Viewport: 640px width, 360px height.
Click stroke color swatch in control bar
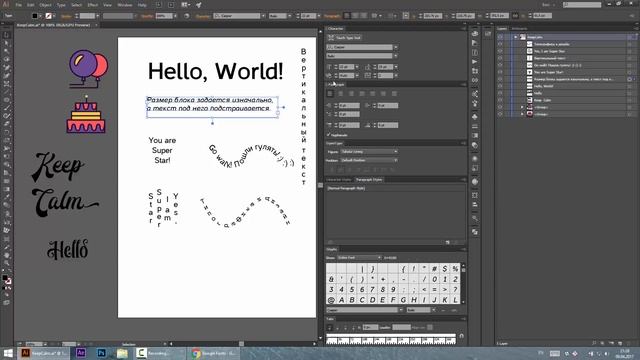point(49,16)
